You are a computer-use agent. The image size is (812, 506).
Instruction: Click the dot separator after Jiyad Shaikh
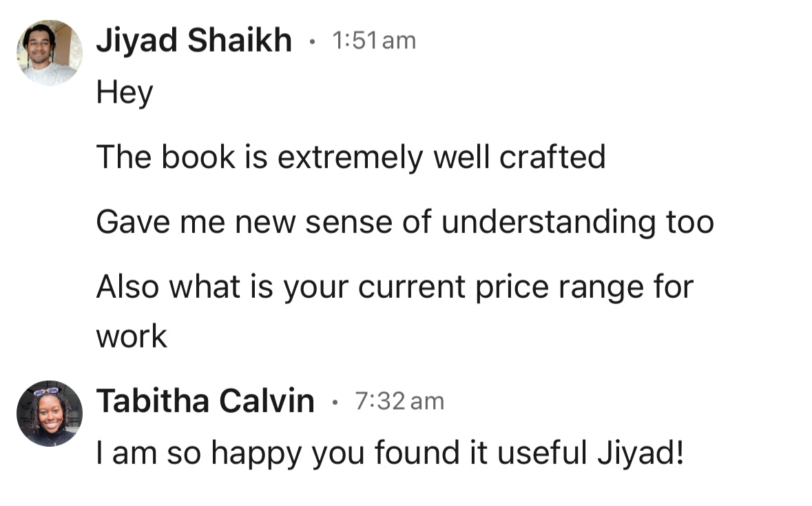click(312, 43)
